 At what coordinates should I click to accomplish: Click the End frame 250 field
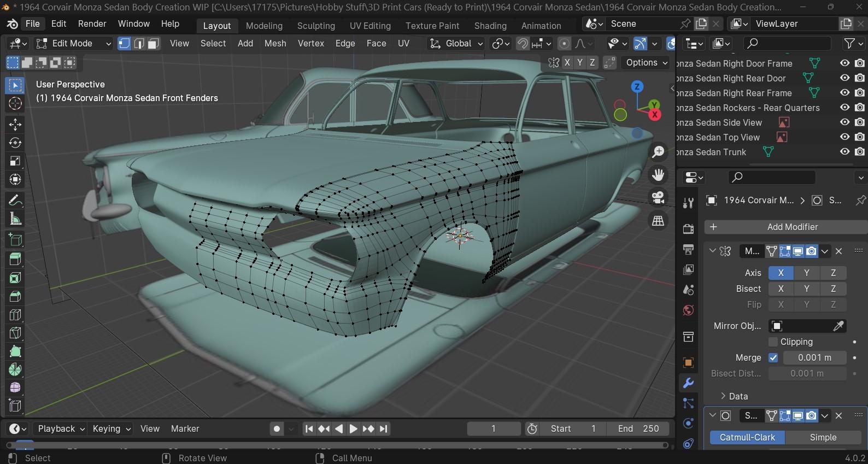click(x=638, y=429)
